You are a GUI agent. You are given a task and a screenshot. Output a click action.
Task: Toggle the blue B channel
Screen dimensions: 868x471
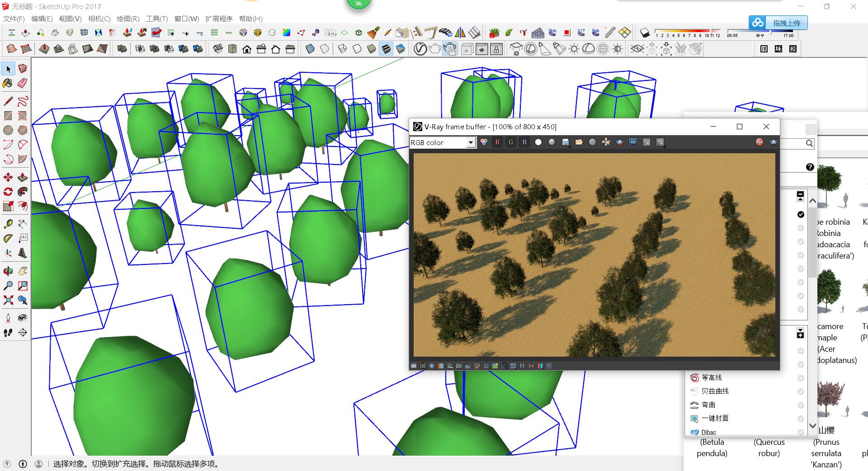pos(524,142)
